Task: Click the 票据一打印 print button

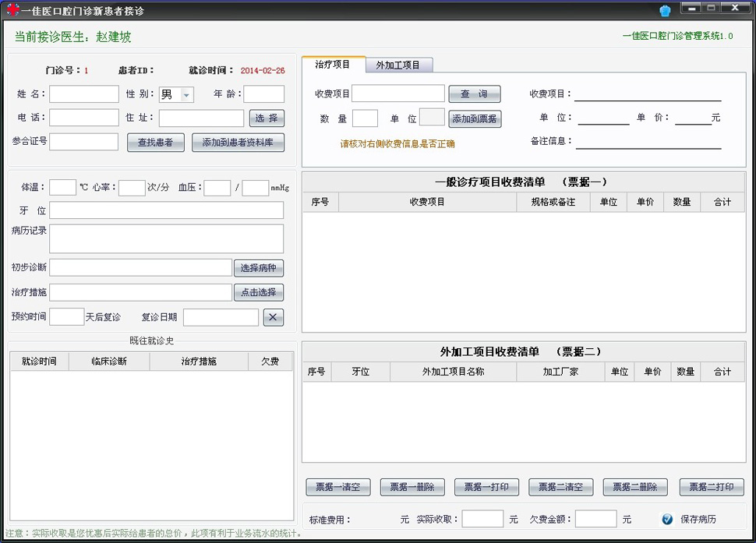Action: pyautogui.click(x=486, y=487)
